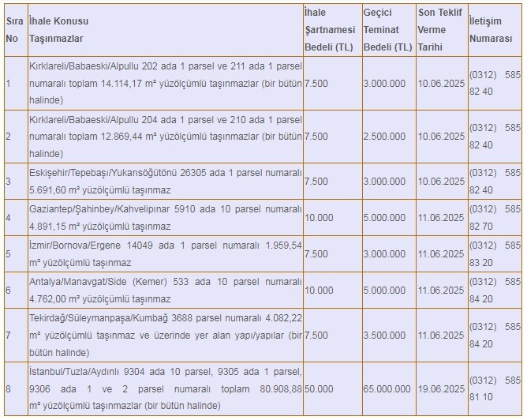
Task: Click the 5.000.000 guarantee in Gaziantep row
Action: [384, 218]
